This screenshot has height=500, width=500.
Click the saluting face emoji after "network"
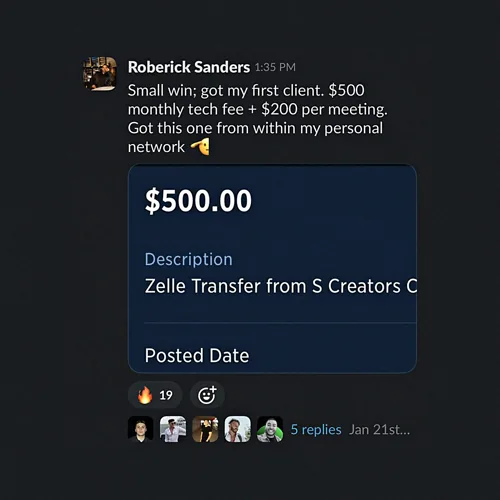[x=200, y=147]
